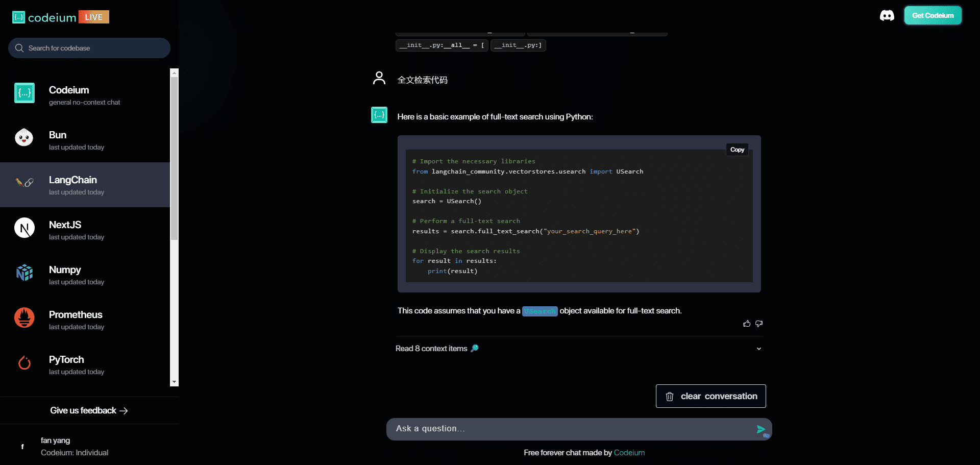The height and width of the screenshot is (465, 980).
Task: Select the PyTorch codebase
Action: pyautogui.click(x=85, y=364)
